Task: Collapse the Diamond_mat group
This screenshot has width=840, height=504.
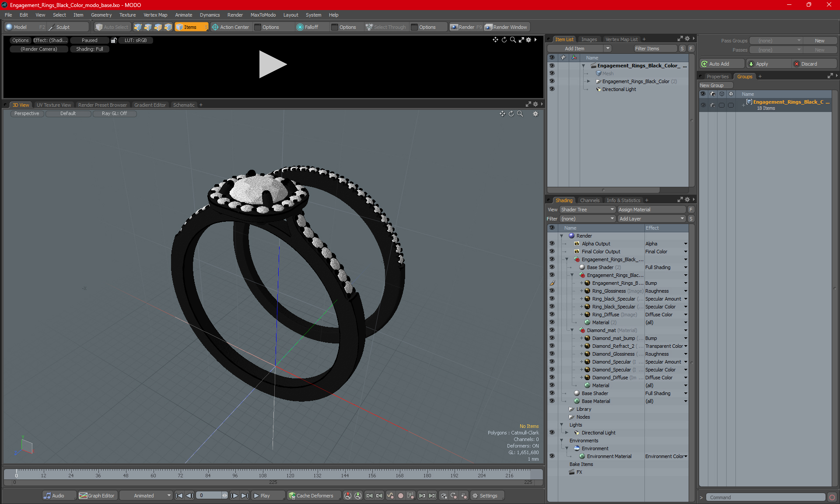Action: click(x=572, y=330)
